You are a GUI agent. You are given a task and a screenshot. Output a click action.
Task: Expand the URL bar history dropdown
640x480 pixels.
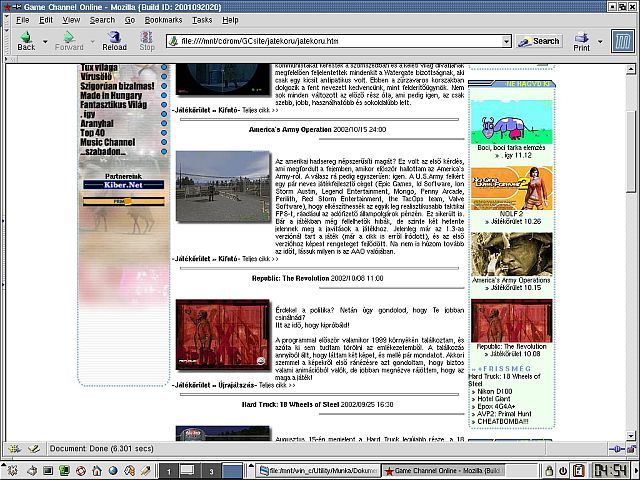coord(506,41)
